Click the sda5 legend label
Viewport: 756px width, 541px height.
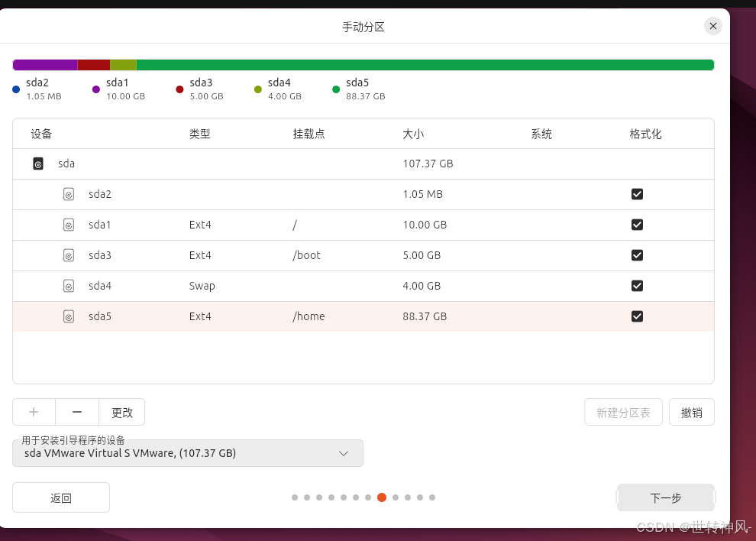(357, 83)
